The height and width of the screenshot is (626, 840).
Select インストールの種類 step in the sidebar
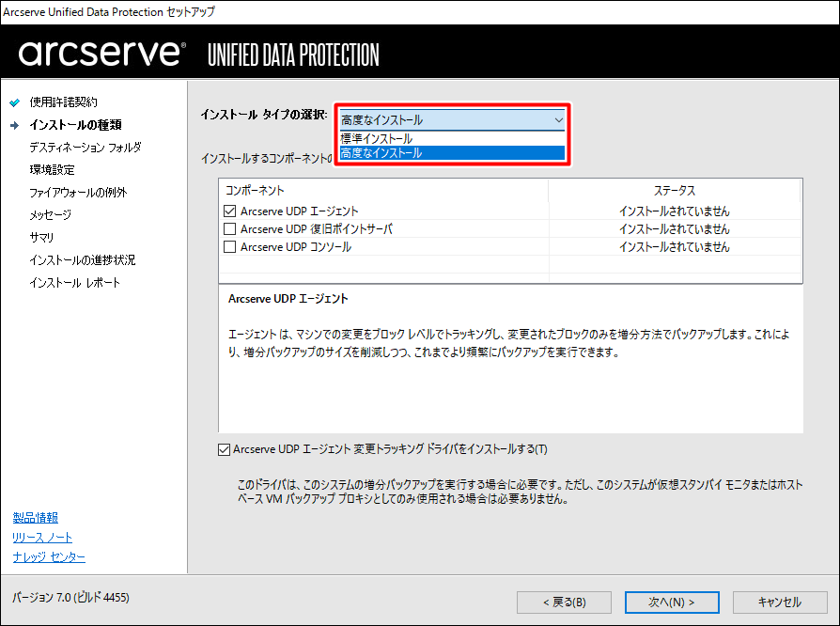click(x=75, y=125)
